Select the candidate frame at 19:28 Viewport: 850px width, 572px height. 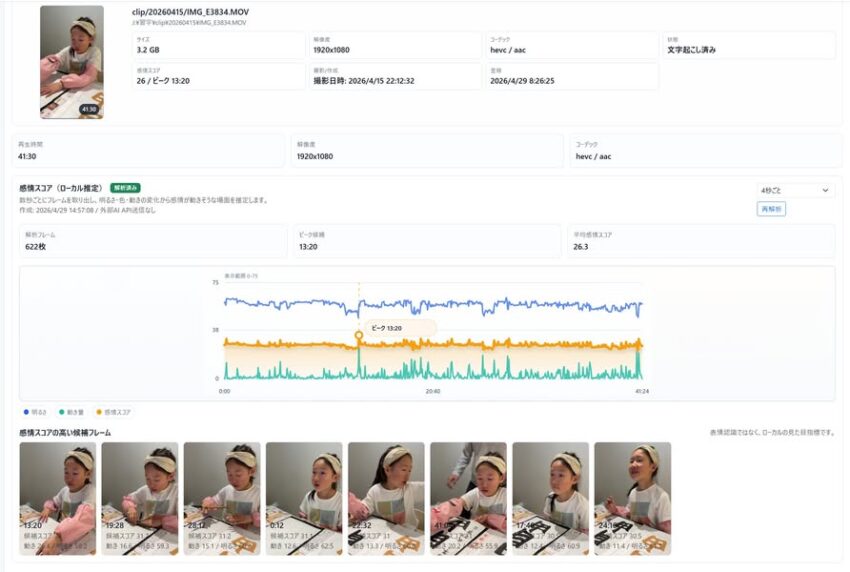coord(140,498)
